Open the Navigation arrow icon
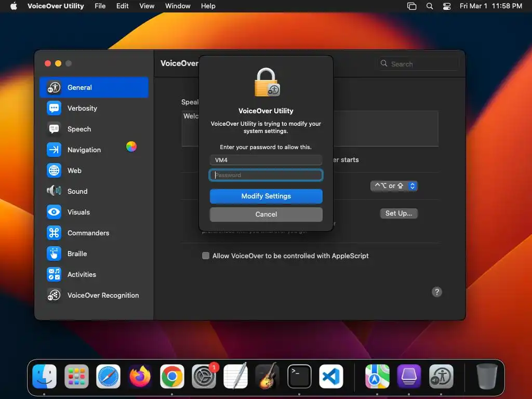Image resolution: width=532 pixels, height=399 pixels. click(x=54, y=150)
